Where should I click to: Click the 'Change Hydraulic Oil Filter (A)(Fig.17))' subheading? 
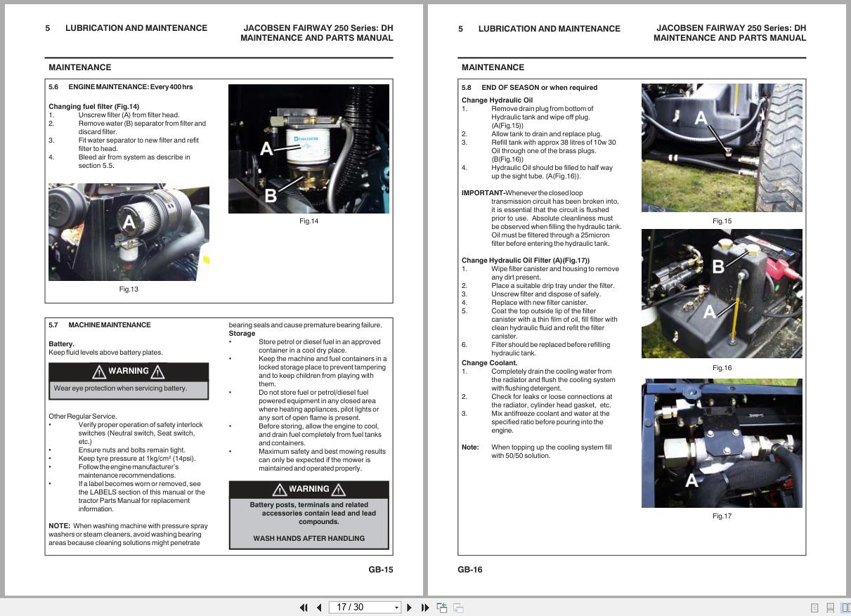tap(526, 261)
